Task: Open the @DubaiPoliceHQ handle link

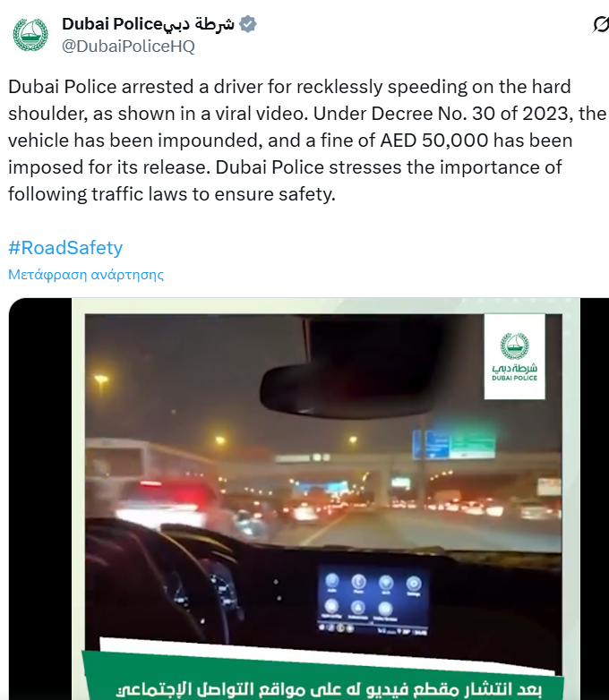Action: click(128, 46)
